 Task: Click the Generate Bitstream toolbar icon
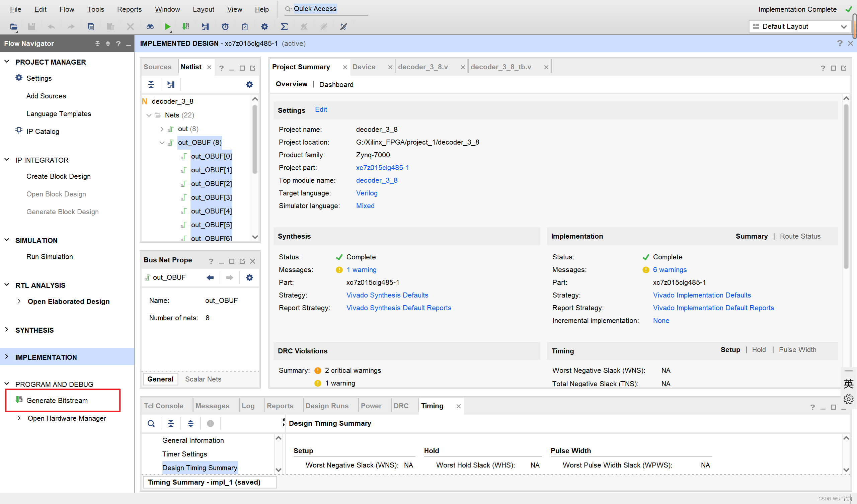[186, 26]
